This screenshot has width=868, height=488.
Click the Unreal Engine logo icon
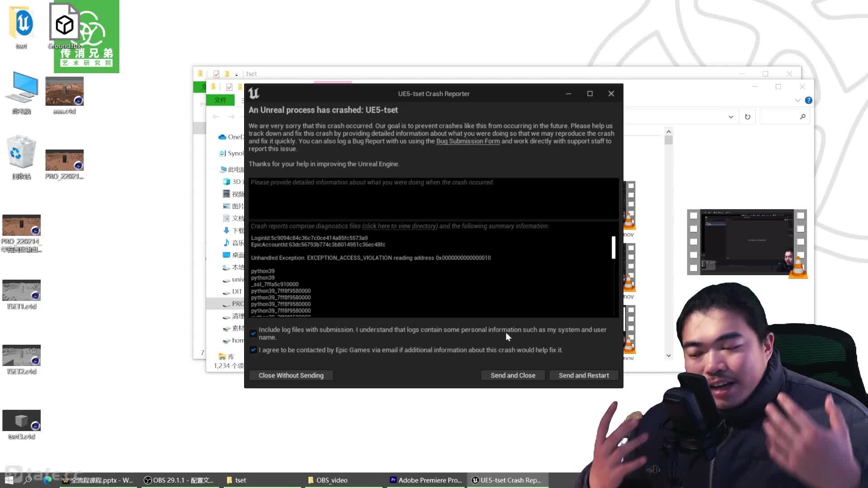pos(253,94)
